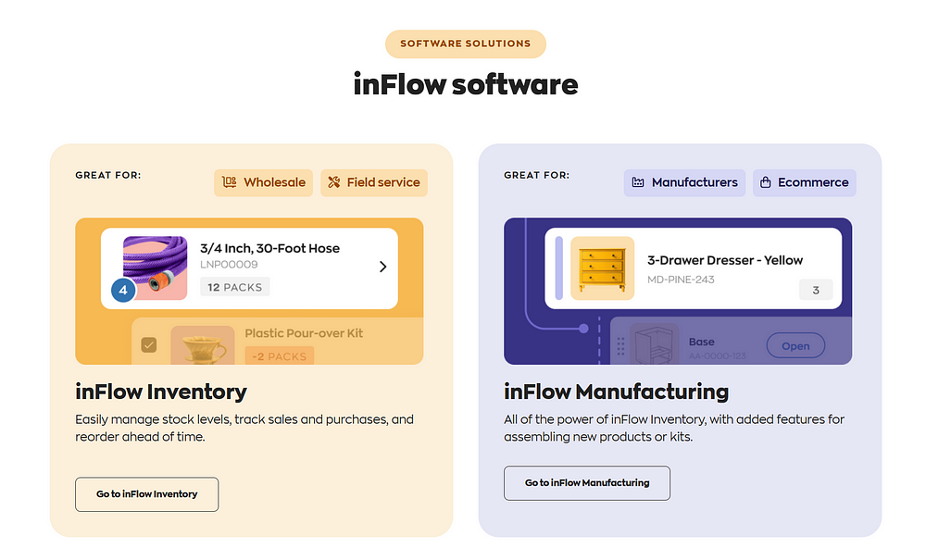This screenshot has width=926, height=560.
Task: Click the drag handle beside Base
Action: click(620, 346)
